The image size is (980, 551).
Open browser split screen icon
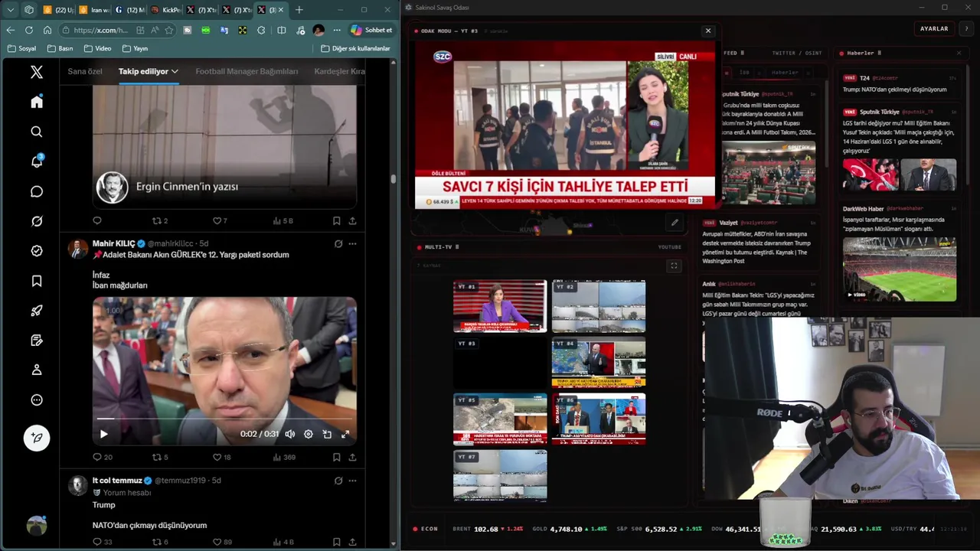(x=281, y=30)
